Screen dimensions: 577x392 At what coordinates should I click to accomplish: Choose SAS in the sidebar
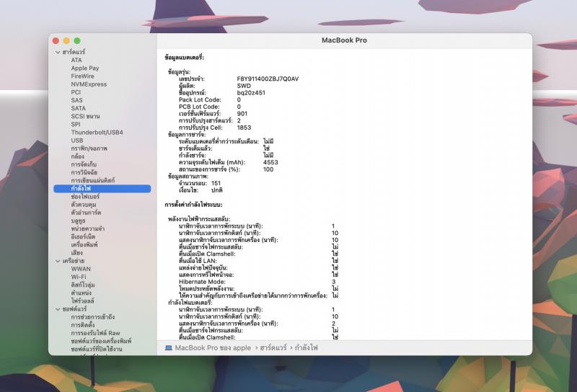pyautogui.click(x=77, y=100)
